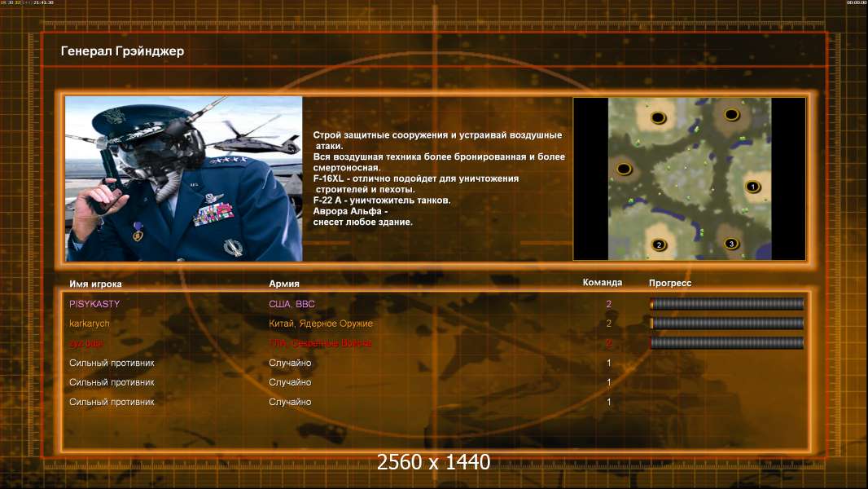Click the "Имя игрока" column header
This screenshot has width=868, height=489.
point(95,284)
